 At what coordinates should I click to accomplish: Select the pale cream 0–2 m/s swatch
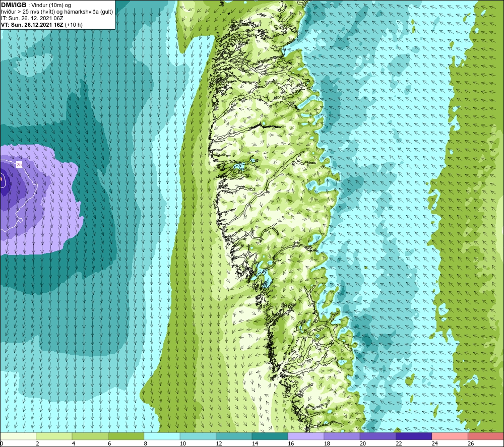pyautogui.click(x=18, y=436)
